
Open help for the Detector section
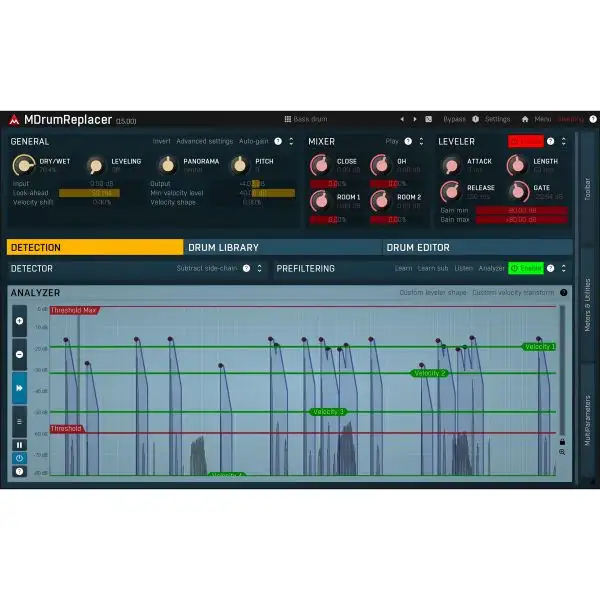point(246,268)
